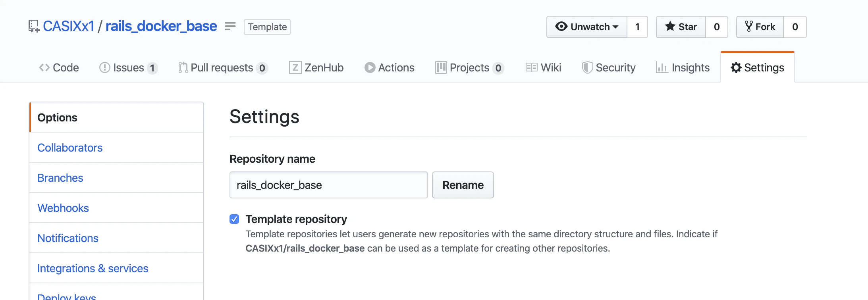Click the fork icon on the Fork button
Screen dimensions: 868x300
[x=748, y=27]
